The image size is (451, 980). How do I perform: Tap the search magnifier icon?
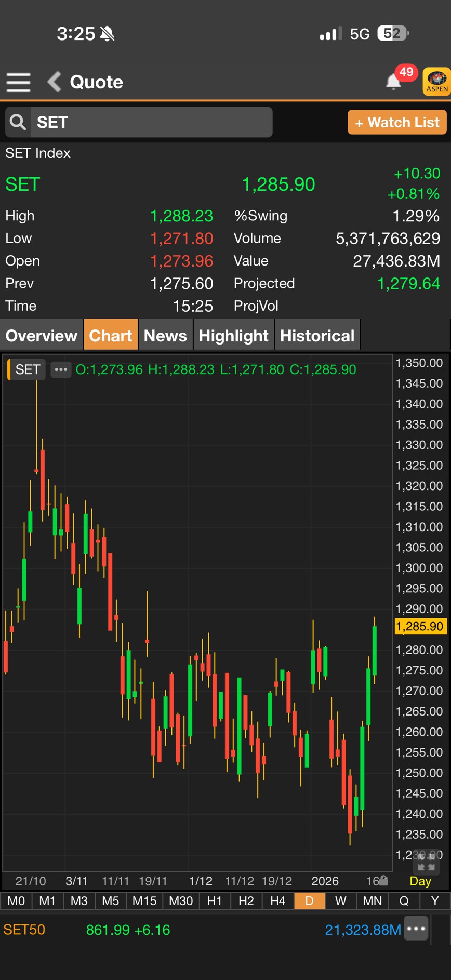pyautogui.click(x=18, y=122)
